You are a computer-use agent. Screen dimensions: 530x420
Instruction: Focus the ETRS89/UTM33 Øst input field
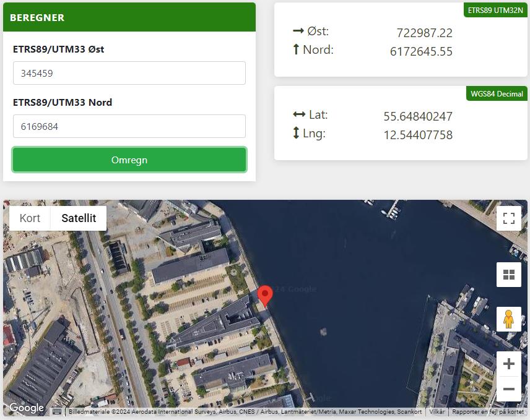[129, 73]
